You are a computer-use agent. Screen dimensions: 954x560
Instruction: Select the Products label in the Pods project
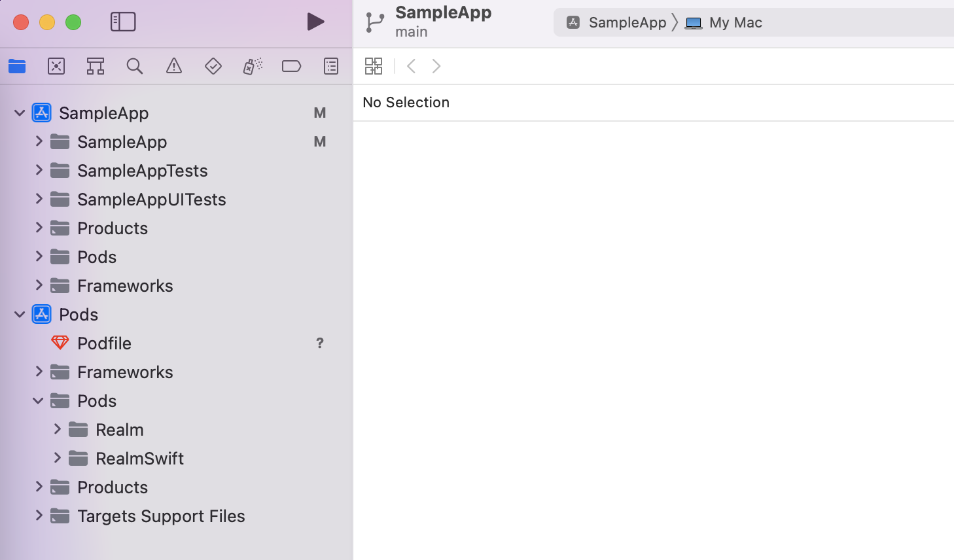click(x=113, y=487)
